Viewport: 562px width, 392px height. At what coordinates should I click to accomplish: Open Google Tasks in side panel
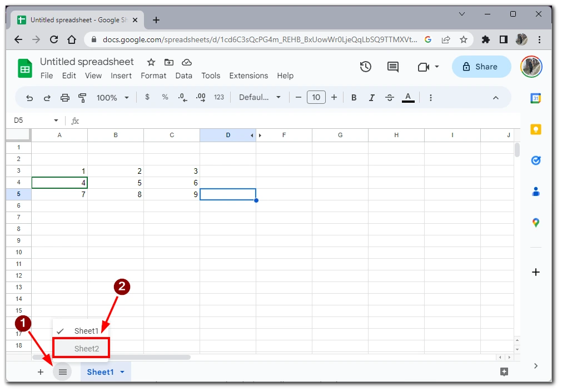(x=535, y=160)
